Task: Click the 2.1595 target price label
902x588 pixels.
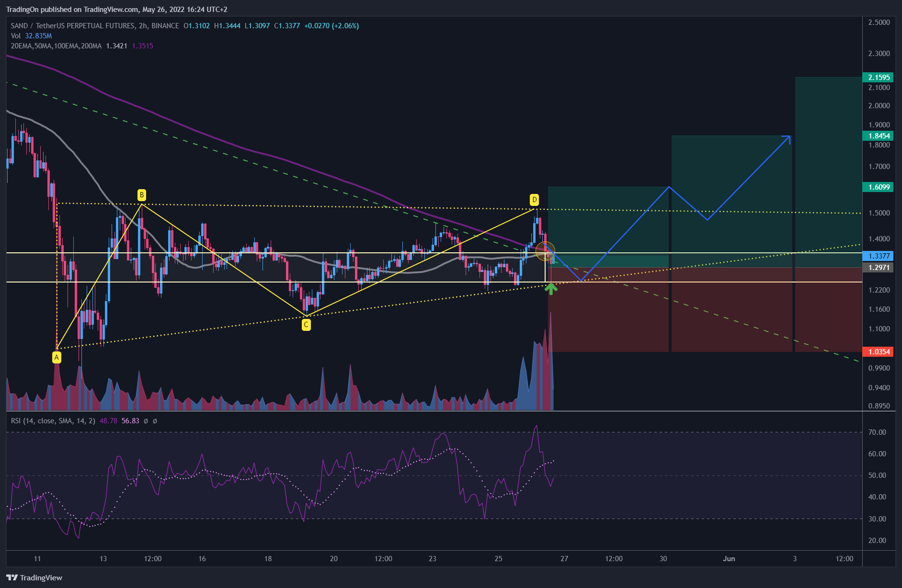Action: click(x=879, y=77)
